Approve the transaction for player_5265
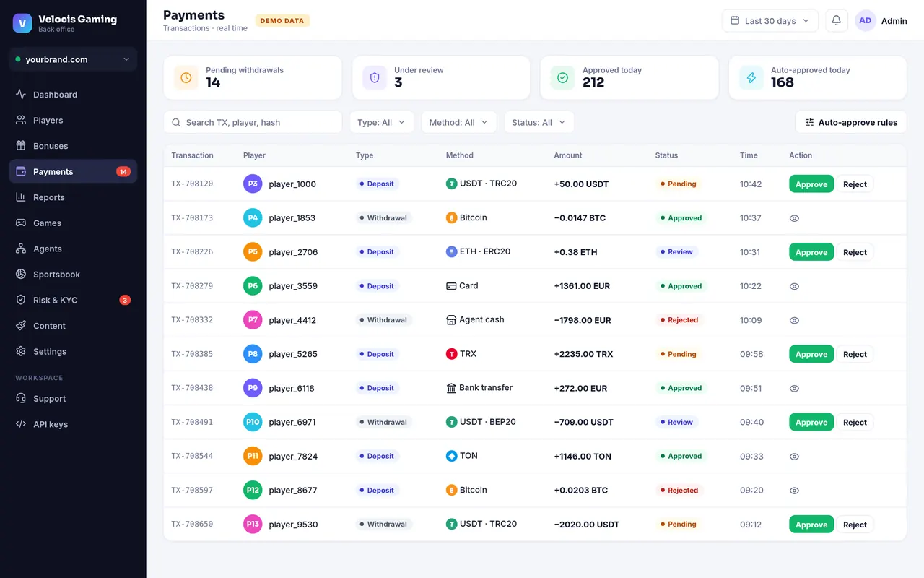924x578 pixels. (811, 354)
